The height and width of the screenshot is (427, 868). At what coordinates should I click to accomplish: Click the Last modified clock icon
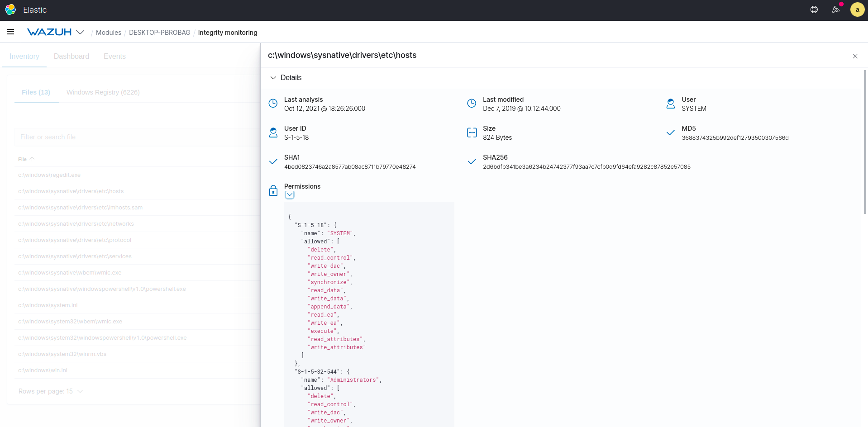click(x=472, y=103)
